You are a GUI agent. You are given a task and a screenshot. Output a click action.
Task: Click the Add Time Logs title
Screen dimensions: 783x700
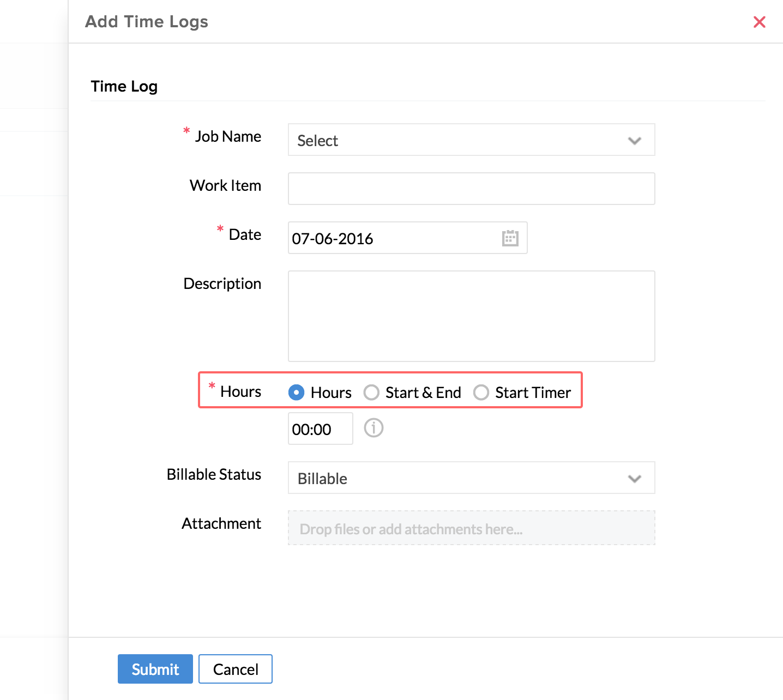pos(147,22)
